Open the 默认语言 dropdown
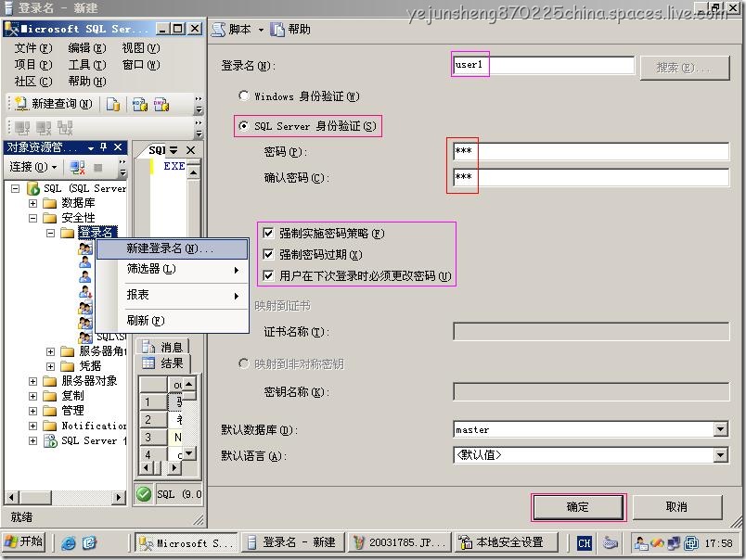The height and width of the screenshot is (560, 746). click(x=721, y=455)
